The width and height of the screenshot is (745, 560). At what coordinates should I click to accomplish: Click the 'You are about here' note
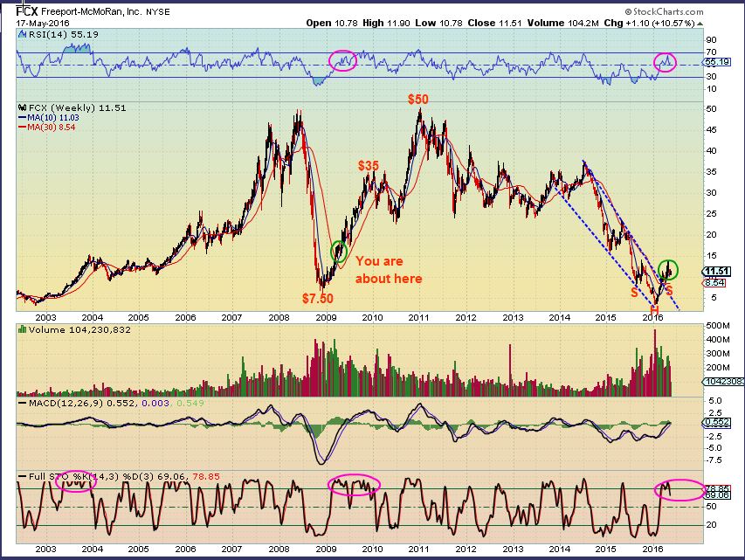tap(389, 270)
